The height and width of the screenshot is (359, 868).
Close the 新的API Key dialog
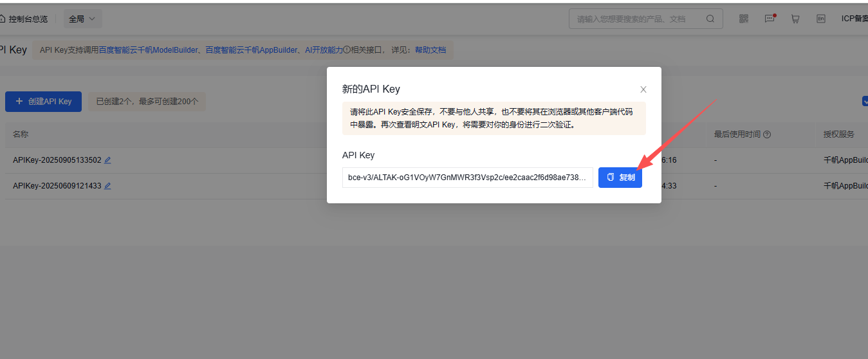pos(643,89)
